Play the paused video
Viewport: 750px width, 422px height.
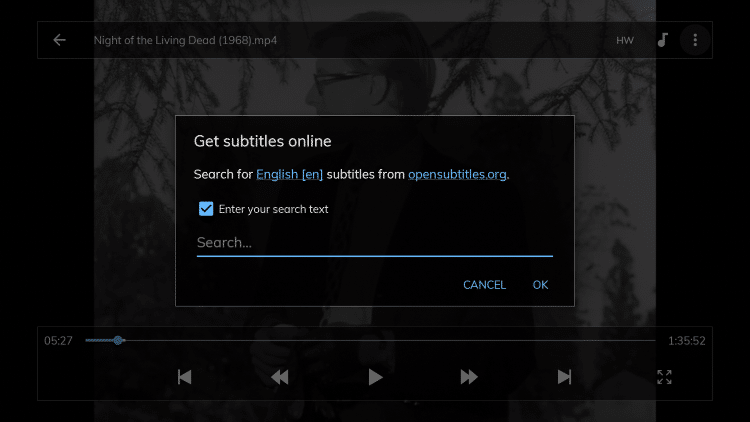(375, 377)
